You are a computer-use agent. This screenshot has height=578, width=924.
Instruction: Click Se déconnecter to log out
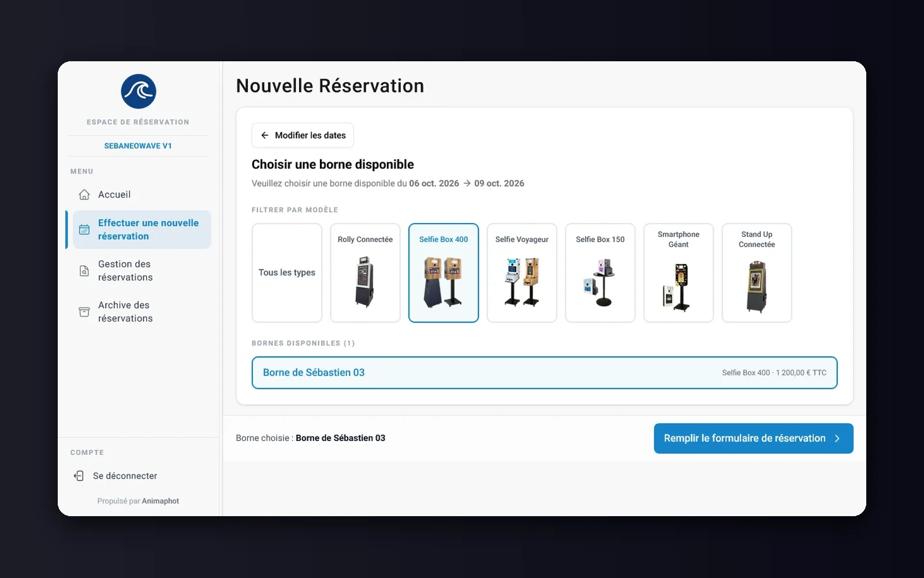click(115, 476)
